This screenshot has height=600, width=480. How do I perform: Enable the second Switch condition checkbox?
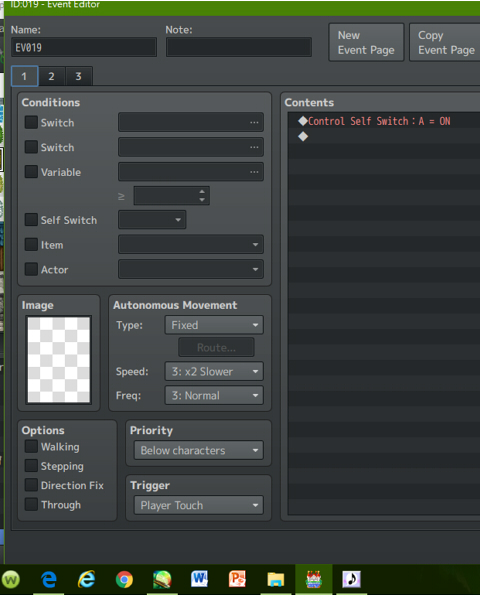pos(31,147)
